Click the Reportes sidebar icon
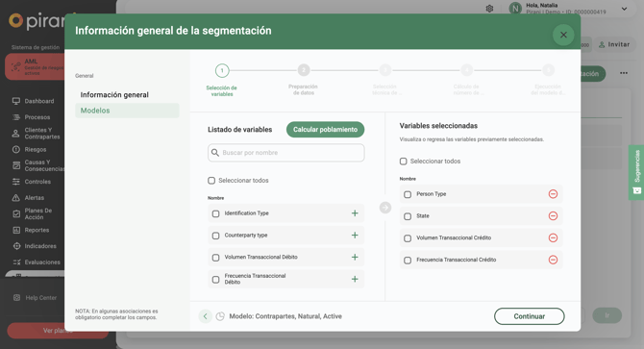This screenshot has height=349, width=644. (16, 230)
